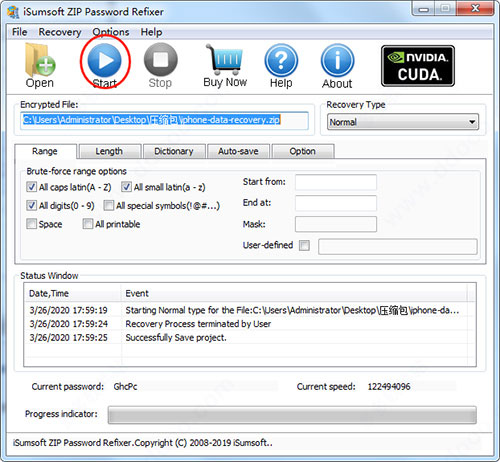Tick the User-defined checkbox
Image resolution: width=500 pixels, height=462 pixels.
tap(304, 246)
